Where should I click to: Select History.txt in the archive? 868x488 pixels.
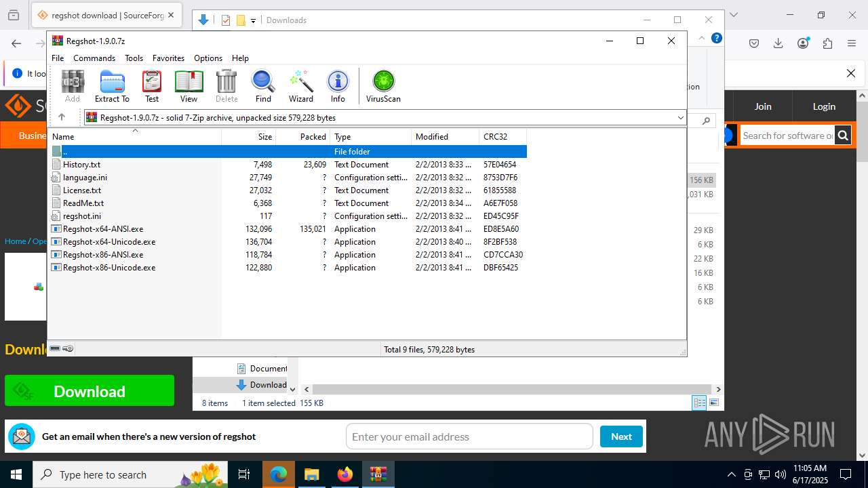pos(288,165)
